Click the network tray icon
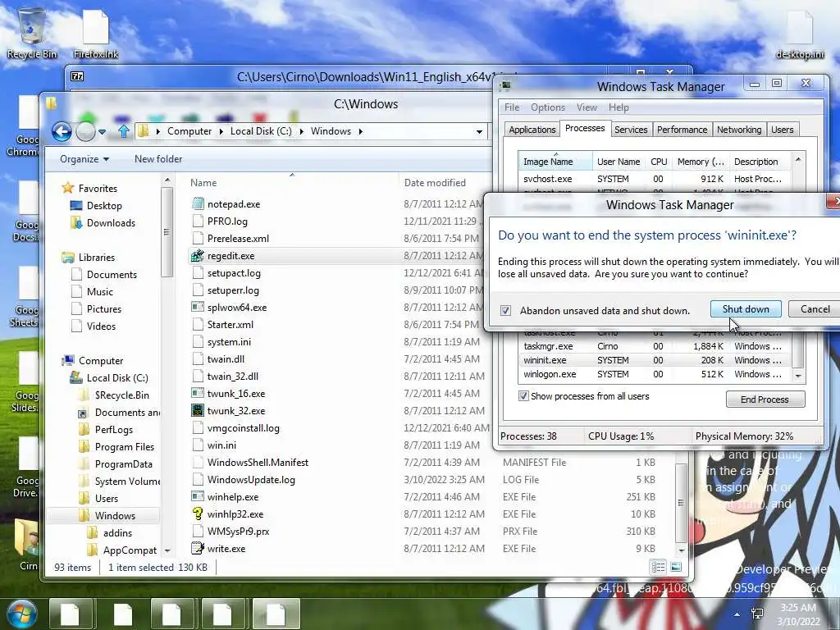 point(757,614)
